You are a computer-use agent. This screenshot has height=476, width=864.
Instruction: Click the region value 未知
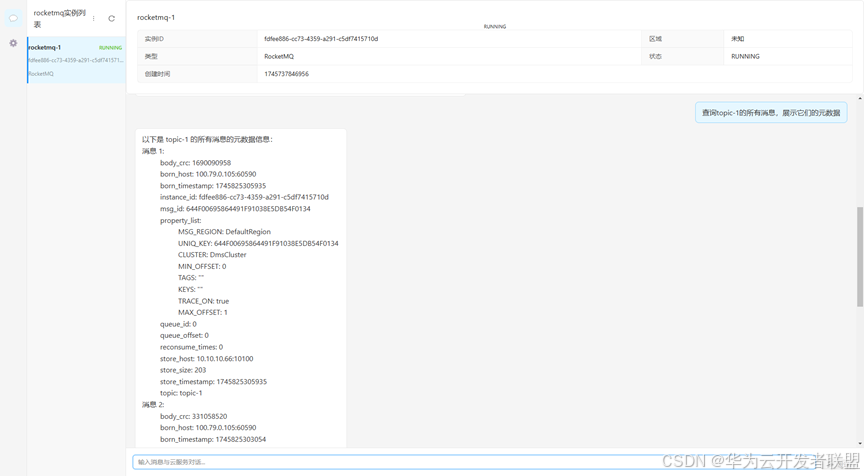[737, 39]
